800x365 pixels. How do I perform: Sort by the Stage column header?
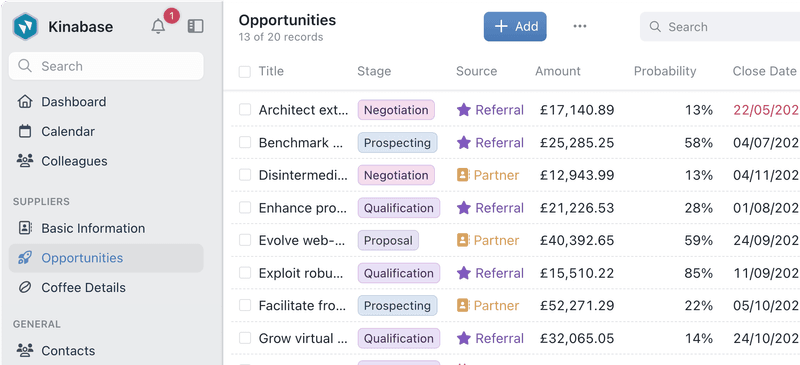[x=374, y=71]
